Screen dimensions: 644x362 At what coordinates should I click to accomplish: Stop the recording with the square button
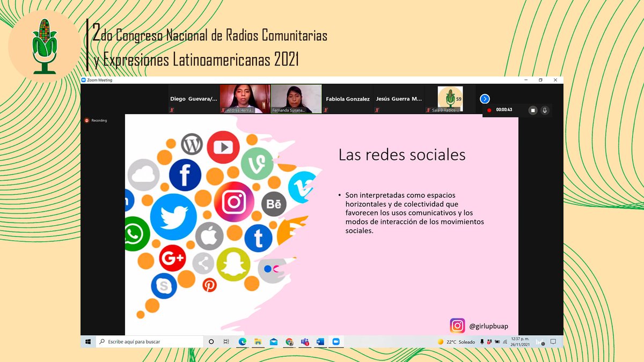point(533,110)
